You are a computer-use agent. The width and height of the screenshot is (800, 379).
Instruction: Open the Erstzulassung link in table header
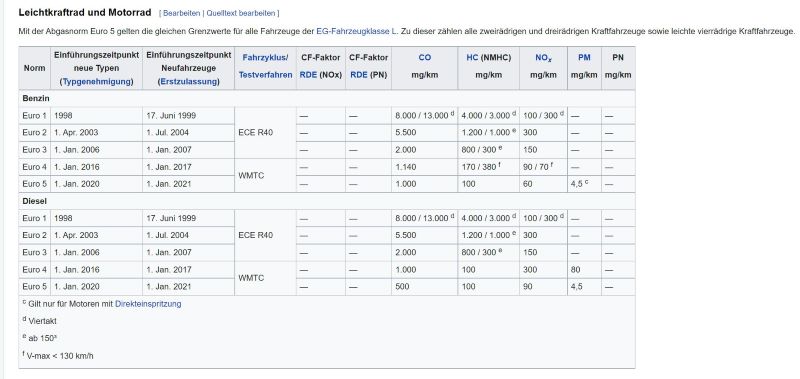click(189, 82)
